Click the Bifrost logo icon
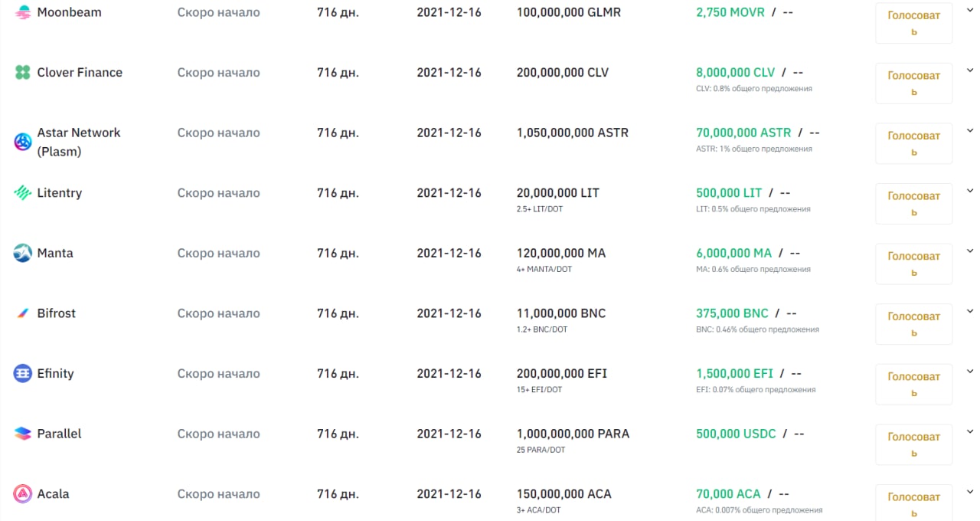 coord(23,313)
